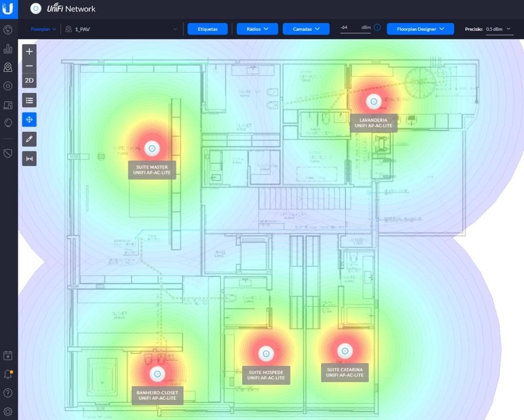Expand the Rádios dropdown

257,29
